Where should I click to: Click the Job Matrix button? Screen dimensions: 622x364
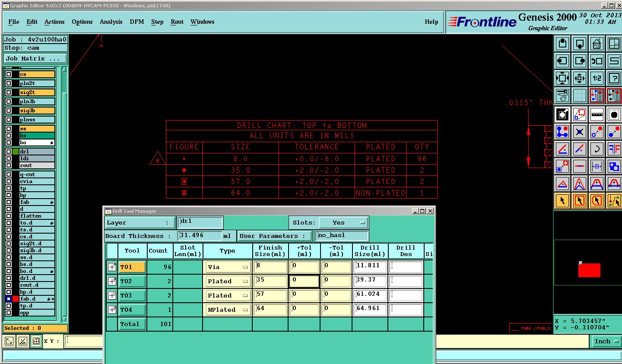click(x=35, y=59)
